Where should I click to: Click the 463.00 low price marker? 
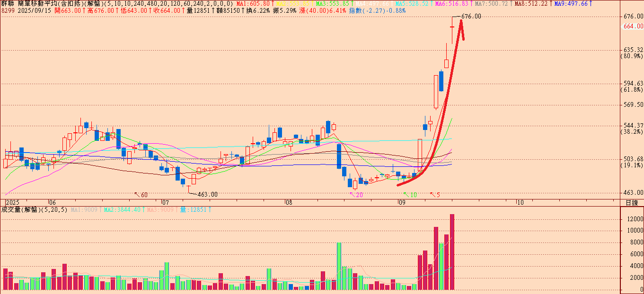(x=207, y=194)
